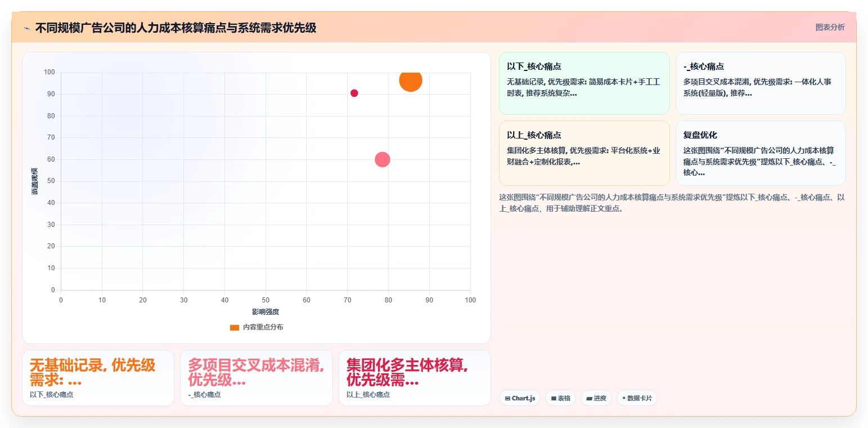
Task: Click the 图表分析 label in header
Action: coord(830,27)
